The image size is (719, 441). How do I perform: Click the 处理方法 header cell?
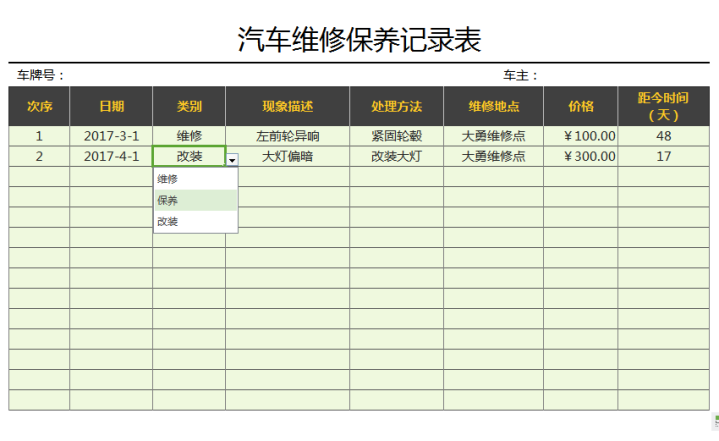pyautogui.click(x=396, y=106)
